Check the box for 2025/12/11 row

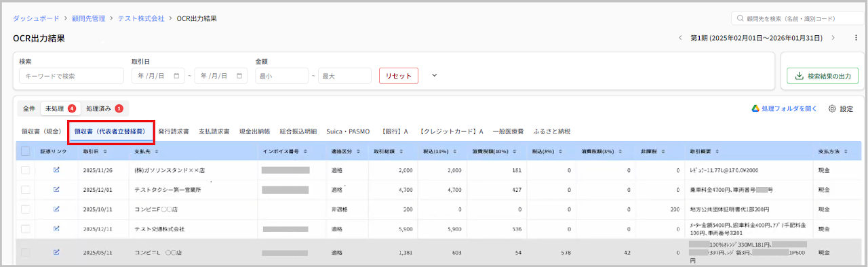click(x=25, y=229)
